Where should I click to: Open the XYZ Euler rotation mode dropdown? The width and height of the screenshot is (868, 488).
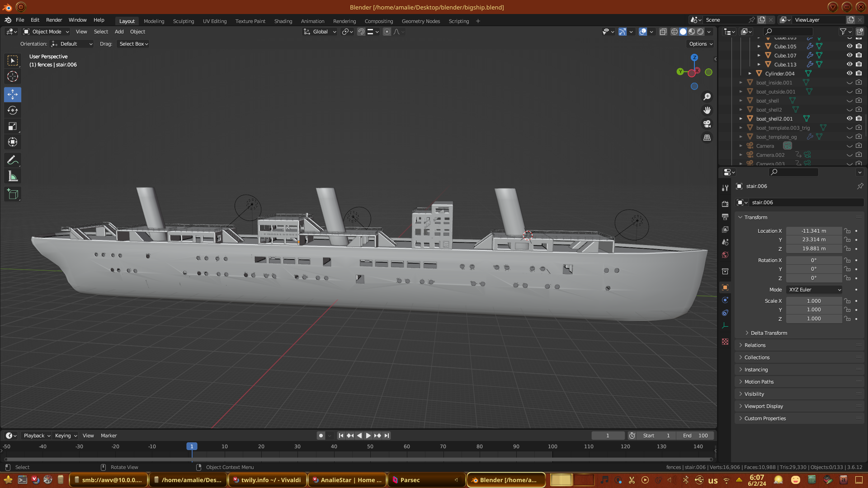coord(814,290)
